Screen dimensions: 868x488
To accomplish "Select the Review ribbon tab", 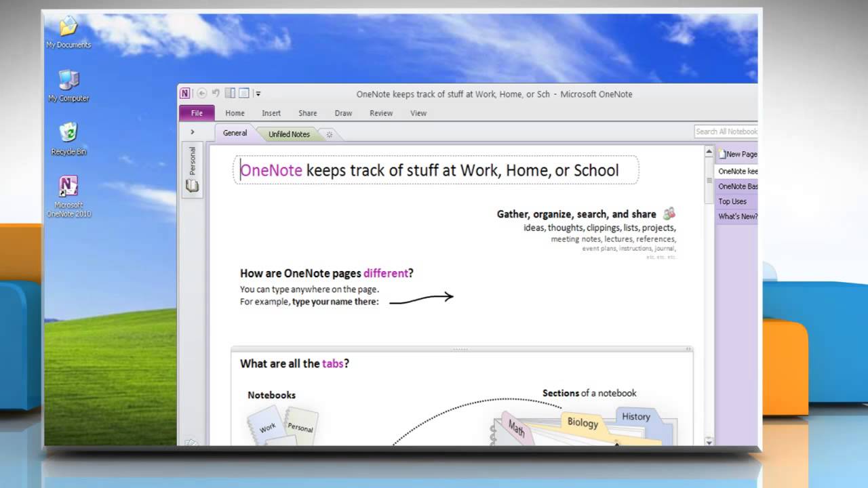I will 381,113.
